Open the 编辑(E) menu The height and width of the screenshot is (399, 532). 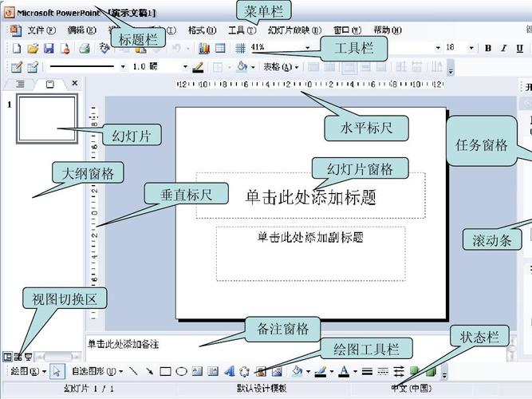point(82,30)
